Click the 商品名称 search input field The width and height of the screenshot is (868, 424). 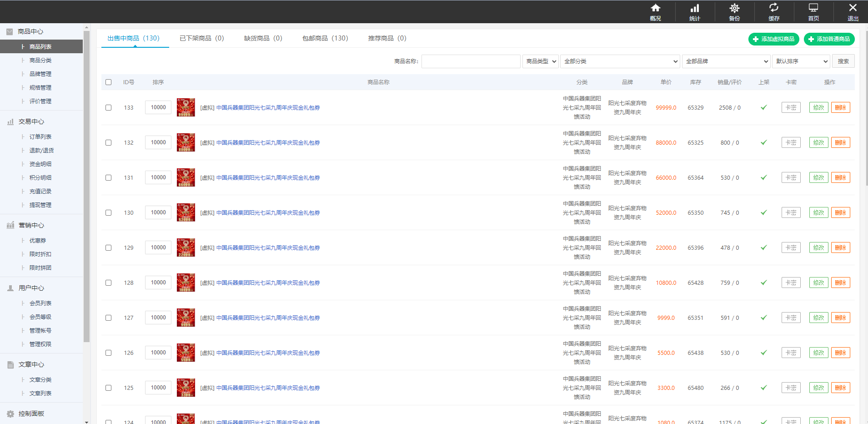[471, 61]
